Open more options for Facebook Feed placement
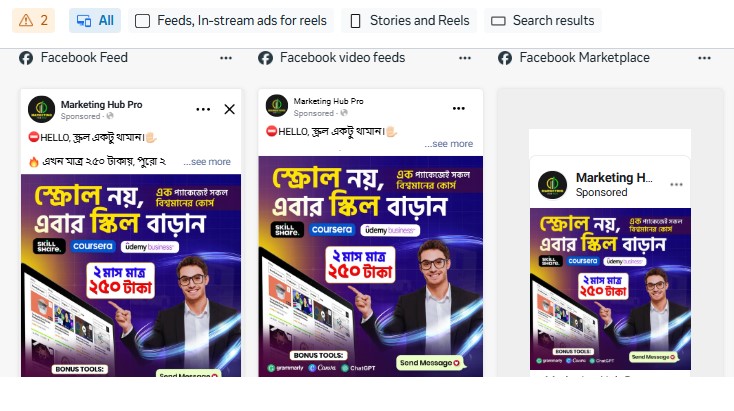734x411 pixels. click(x=226, y=58)
